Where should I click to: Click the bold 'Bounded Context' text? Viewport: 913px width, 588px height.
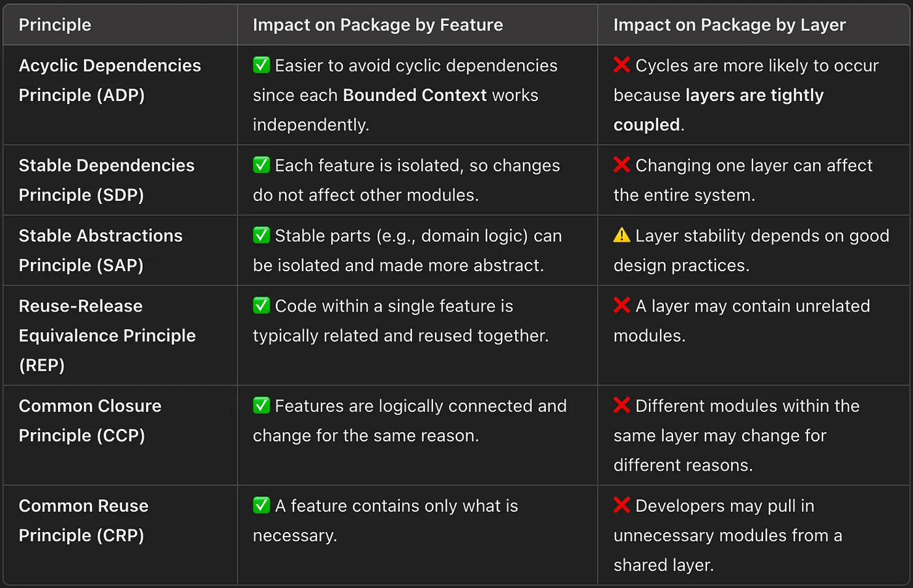tap(415, 95)
